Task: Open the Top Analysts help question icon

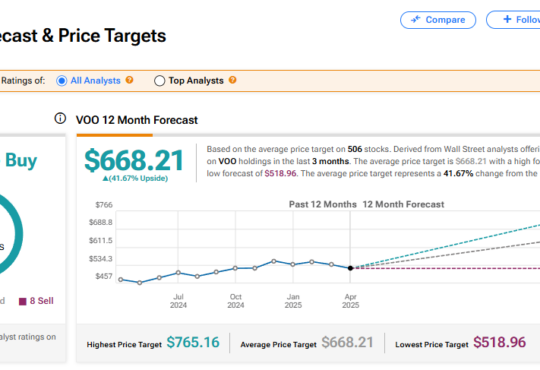Action: [x=232, y=80]
